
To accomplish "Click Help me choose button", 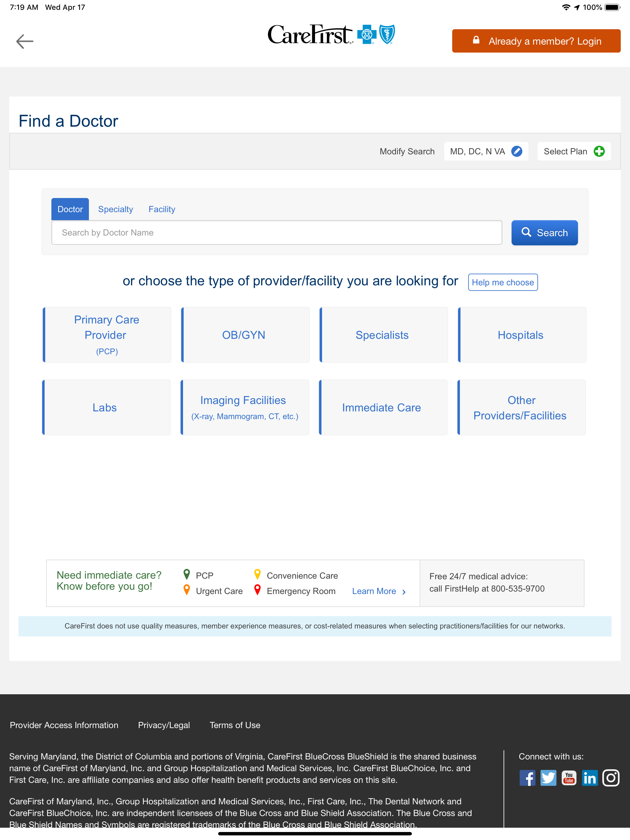I will [x=503, y=282].
